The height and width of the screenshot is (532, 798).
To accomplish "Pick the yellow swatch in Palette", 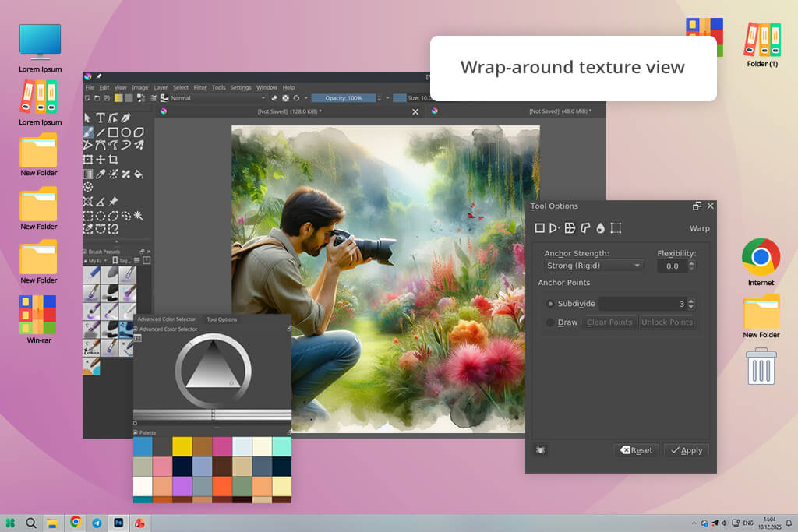I will [182, 446].
